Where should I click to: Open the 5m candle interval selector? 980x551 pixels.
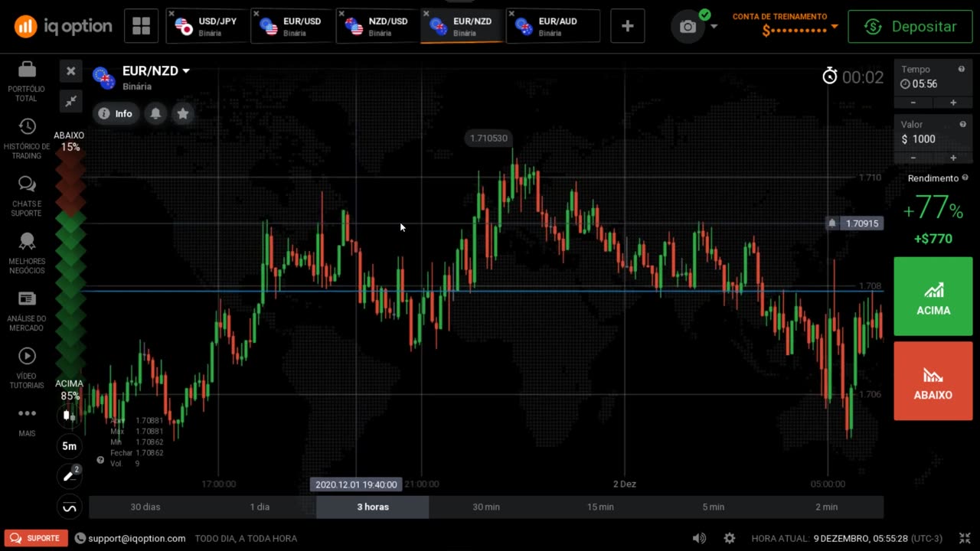(x=69, y=446)
